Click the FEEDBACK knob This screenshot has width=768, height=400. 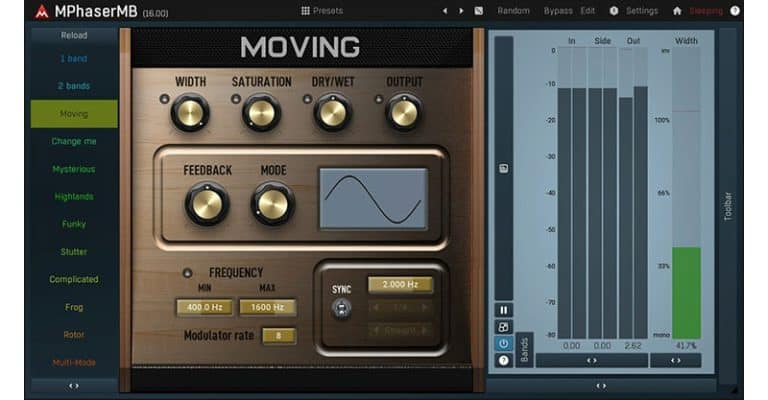coord(207,204)
